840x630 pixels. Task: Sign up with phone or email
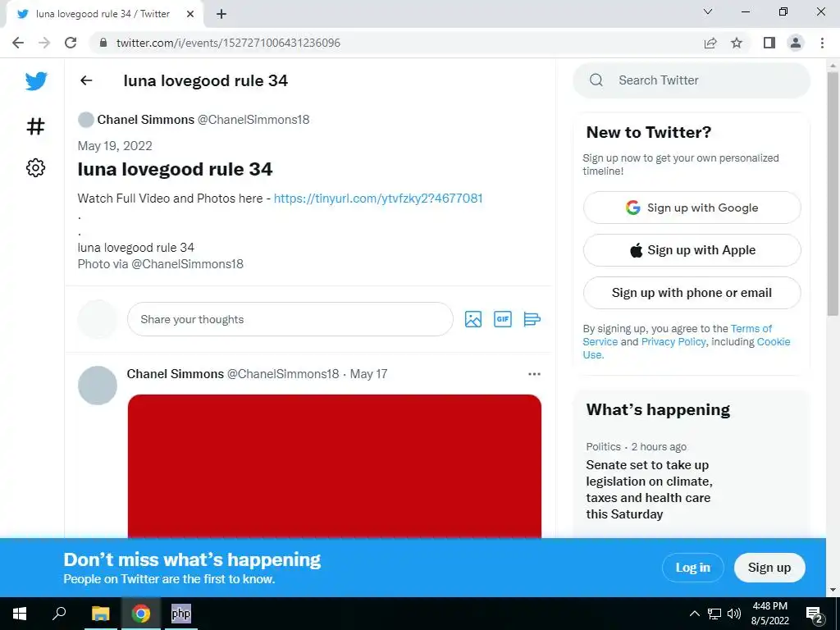(x=692, y=293)
